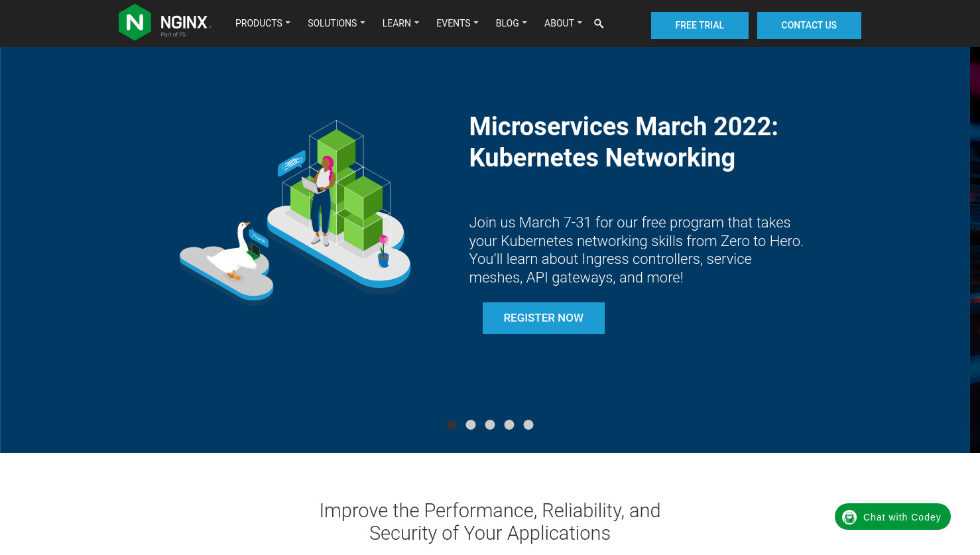
Task: Select the fourth carousel dot
Action: coord(509,424)
